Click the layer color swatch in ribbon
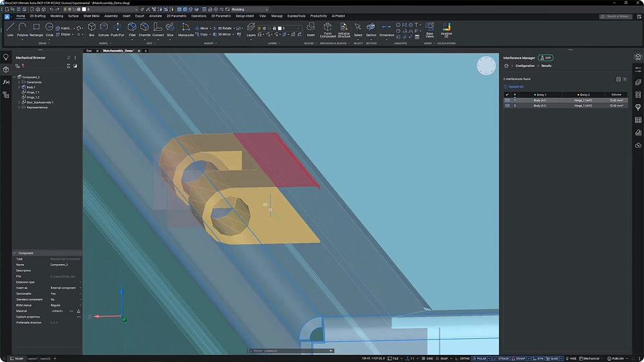The height and width of the screenshot is (362, 644). (281, 28)
